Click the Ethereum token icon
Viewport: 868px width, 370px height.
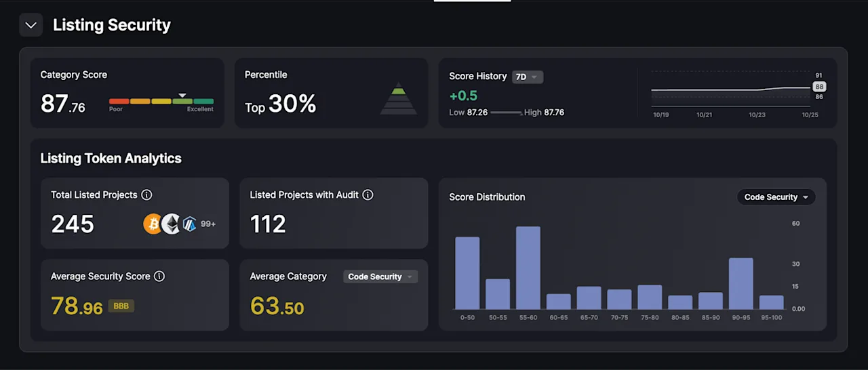pos(171,224)
